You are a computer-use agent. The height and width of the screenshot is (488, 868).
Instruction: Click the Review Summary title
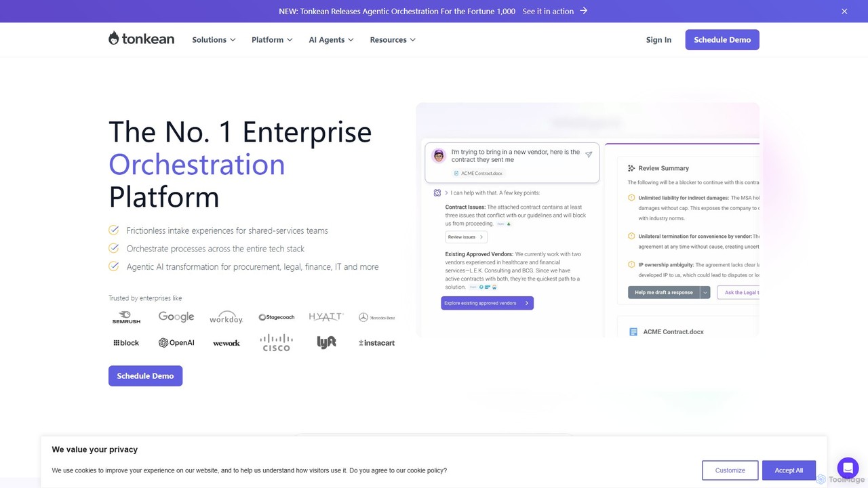click(664, 168)
